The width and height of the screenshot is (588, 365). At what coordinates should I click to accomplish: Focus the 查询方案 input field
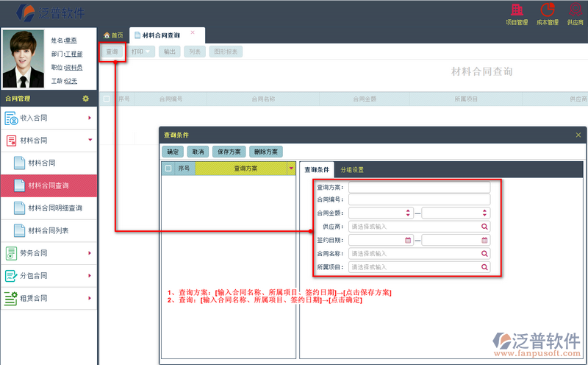tap(419, 187)
